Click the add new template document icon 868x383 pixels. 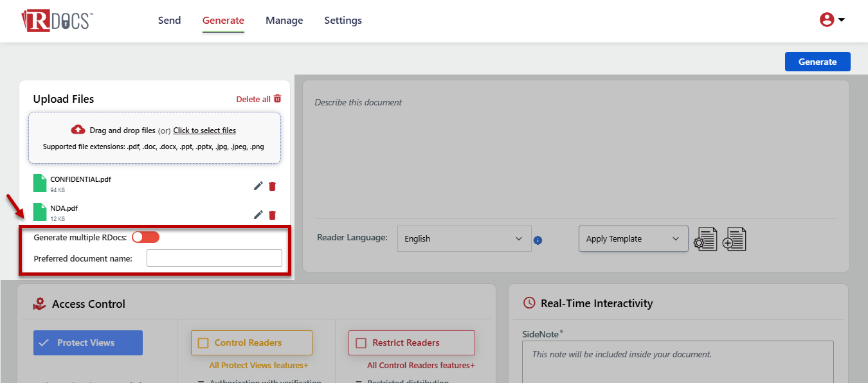click(734, 239)
